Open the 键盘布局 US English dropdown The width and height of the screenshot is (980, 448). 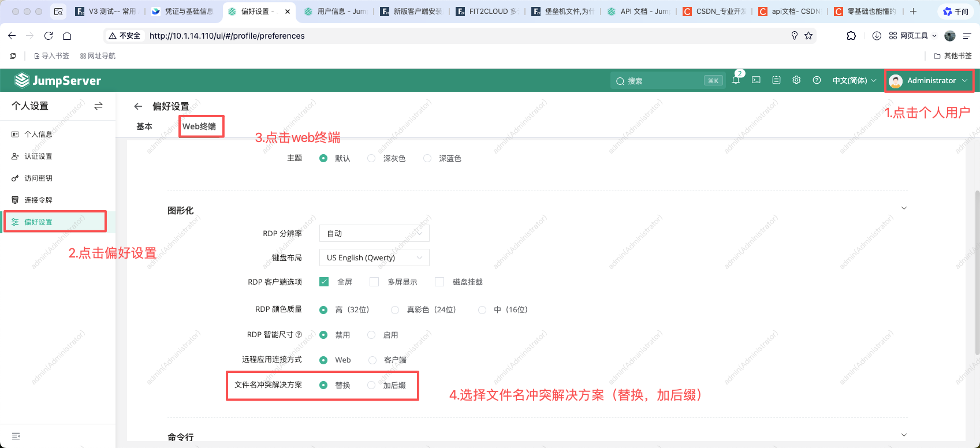(x=374, y=257)
